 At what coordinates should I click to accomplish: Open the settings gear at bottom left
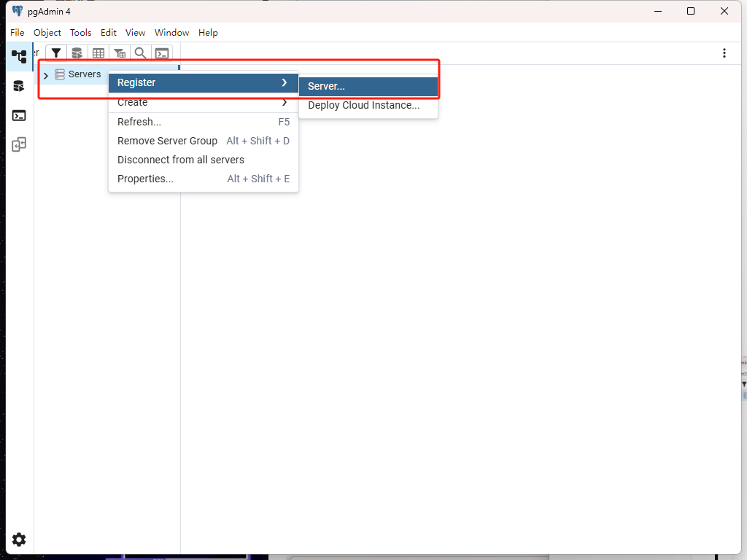pyautogui.click(x=19, y=540)
